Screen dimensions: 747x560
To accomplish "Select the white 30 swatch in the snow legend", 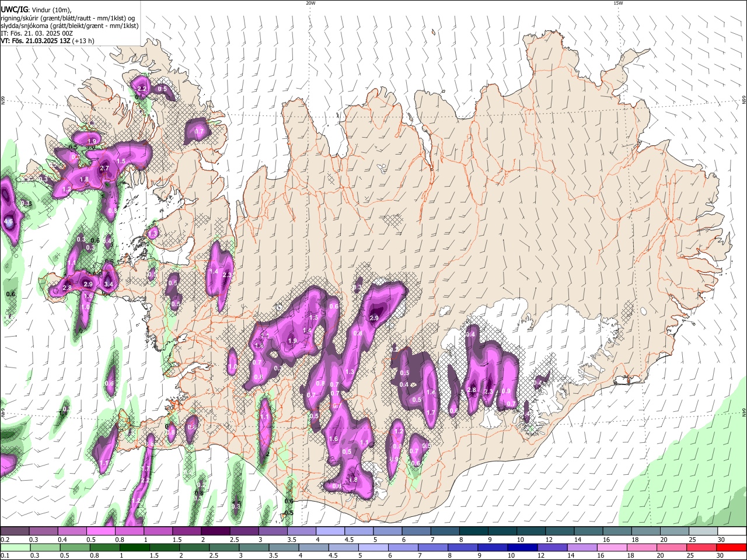I will (732, 531).
